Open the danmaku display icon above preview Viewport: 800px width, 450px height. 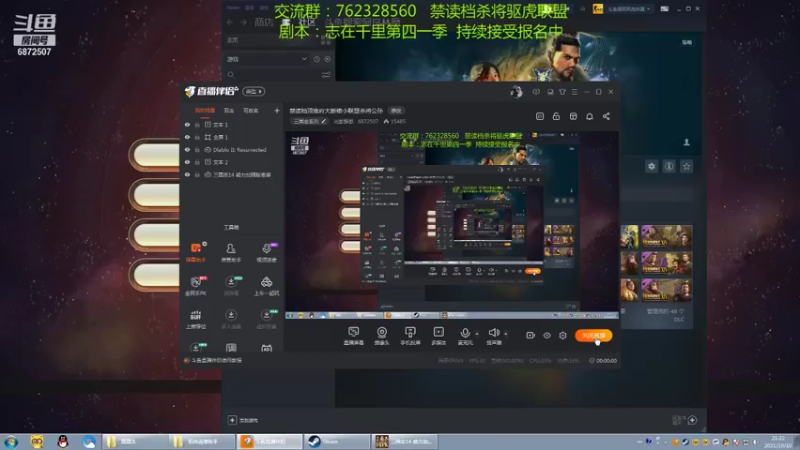[x=540, y=116]
